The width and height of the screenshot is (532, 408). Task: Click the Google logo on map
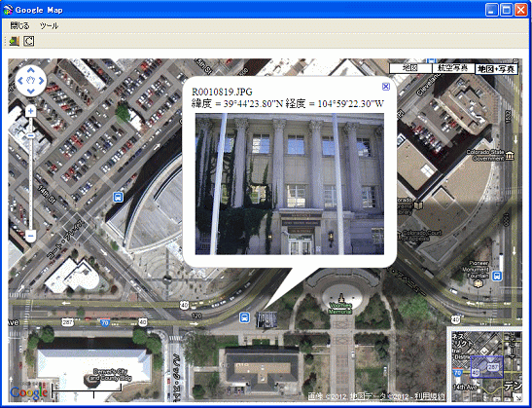pos(29,392)
